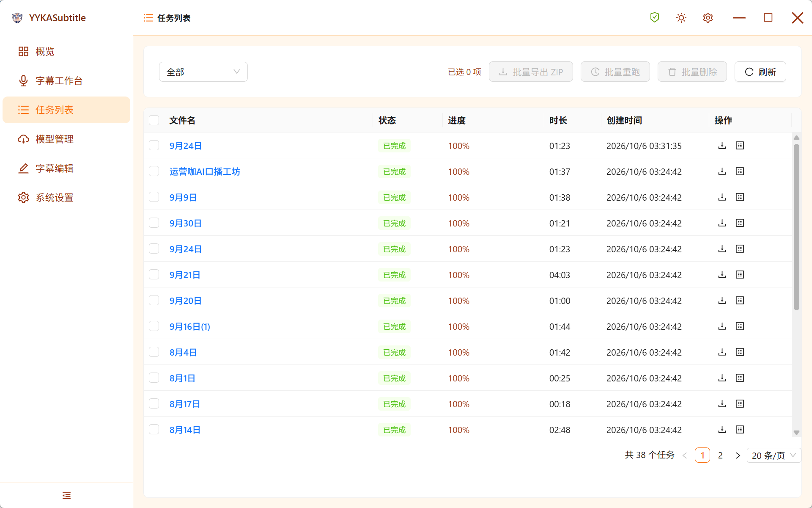The image size is (812, 508).
Task: Open the detail icon for 8月17日
Action: click(740, 404)
